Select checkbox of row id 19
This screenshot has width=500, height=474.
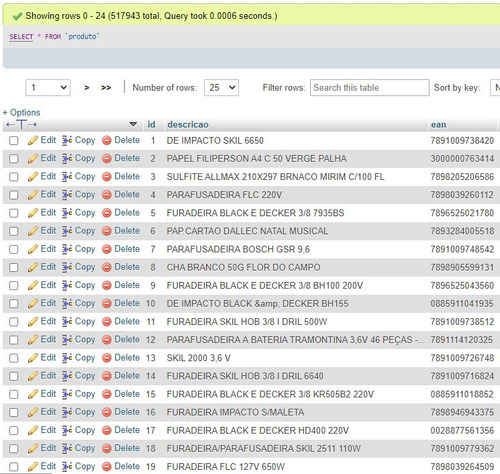14,467
